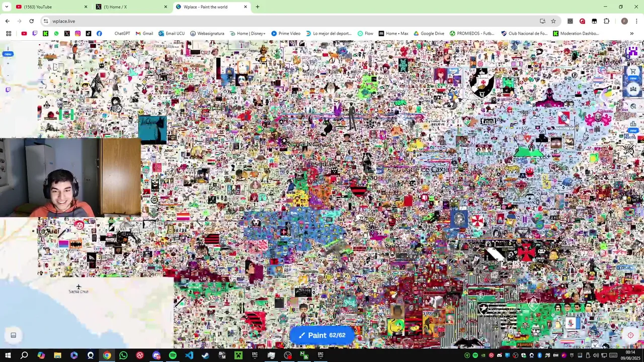644x362 pixels.
Task: Open the alliance group icon
Action: 633,89
